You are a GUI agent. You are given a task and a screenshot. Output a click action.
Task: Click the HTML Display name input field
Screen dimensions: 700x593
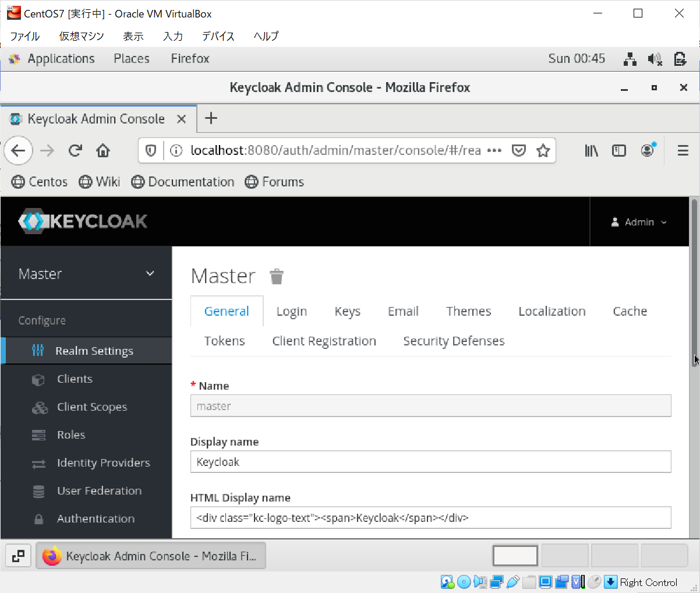(430, 517)
